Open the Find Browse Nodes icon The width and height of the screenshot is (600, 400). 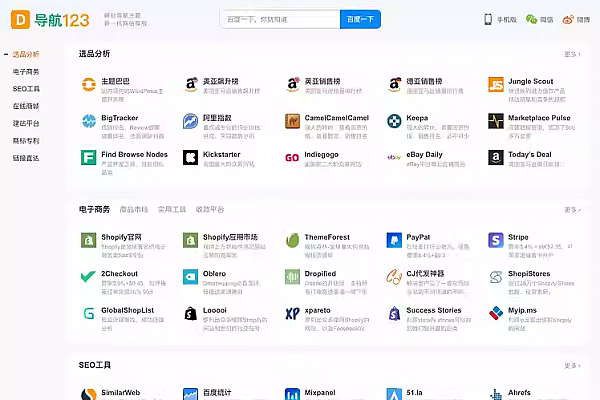coord(89,157)
